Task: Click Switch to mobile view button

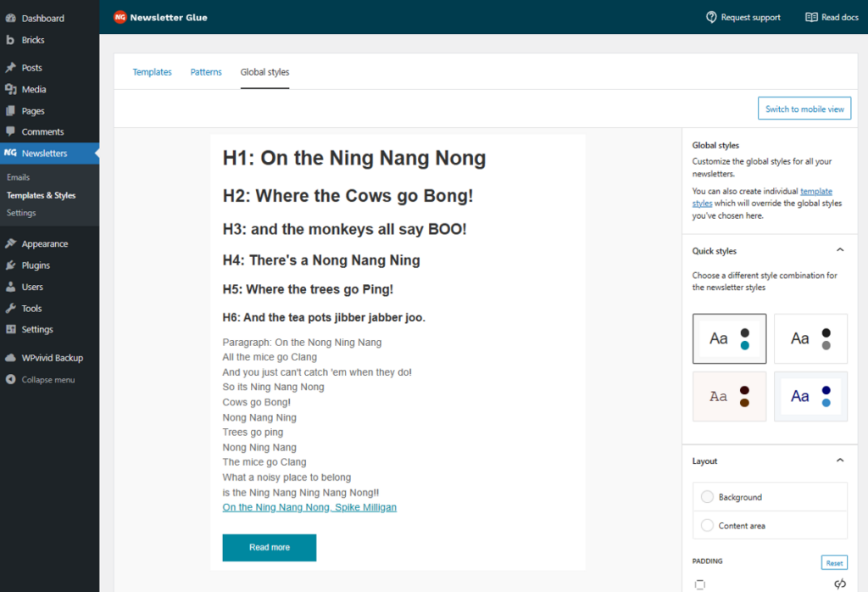Action: pyautogui.click(x=804, y=109)
